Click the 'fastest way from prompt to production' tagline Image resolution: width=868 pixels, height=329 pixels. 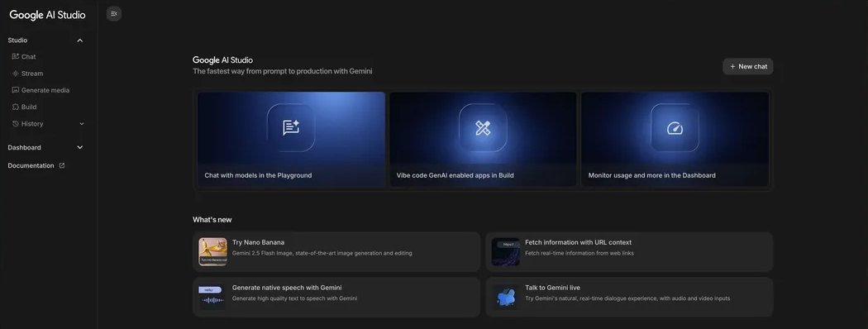[283, 71]
